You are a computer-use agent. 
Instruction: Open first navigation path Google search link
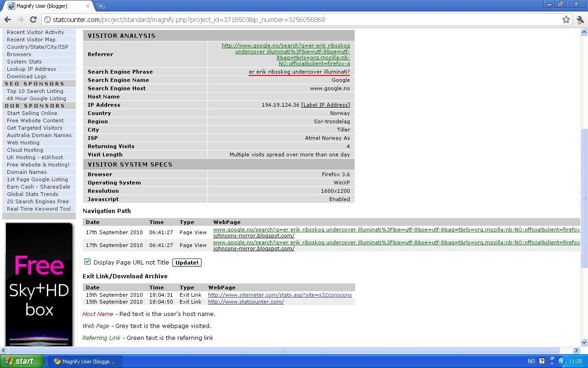click(396, 230)
